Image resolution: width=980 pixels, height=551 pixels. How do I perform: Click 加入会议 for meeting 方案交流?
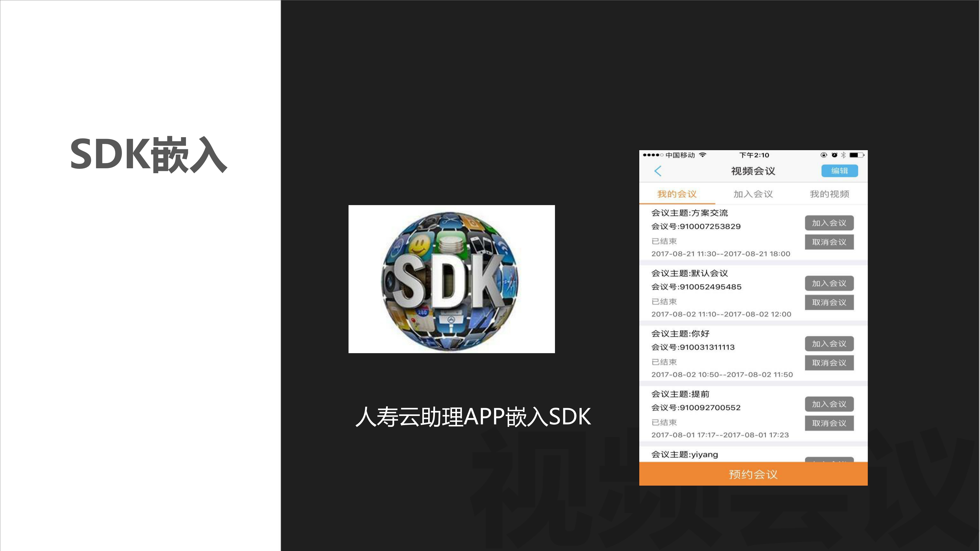click(829, 223)
